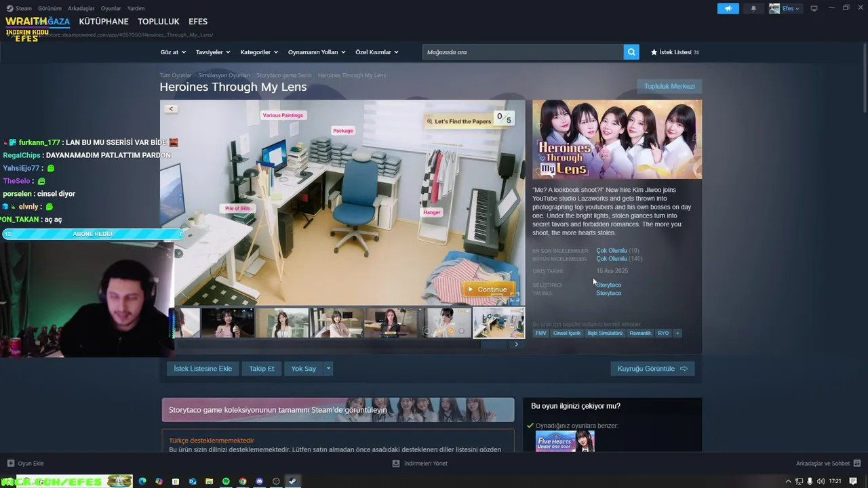Expand the Göz at dropdown
Screen dimensions: 868x488
[x=172, y=52]
